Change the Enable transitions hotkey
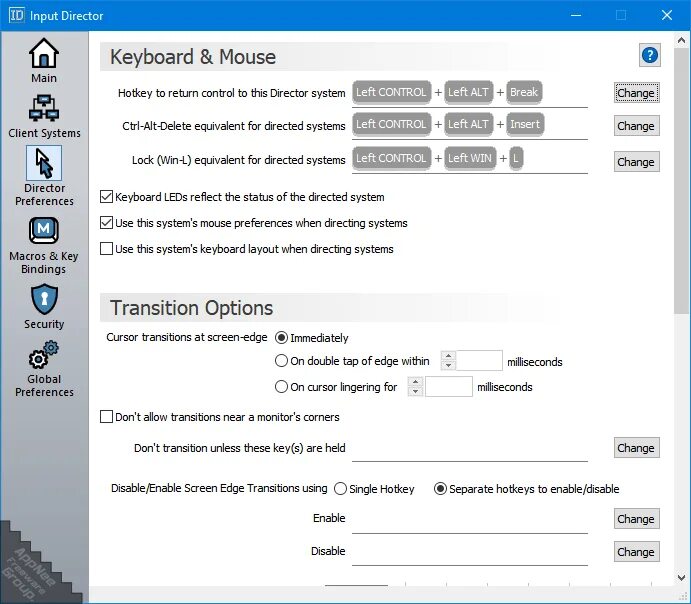 tap(636, 519)
